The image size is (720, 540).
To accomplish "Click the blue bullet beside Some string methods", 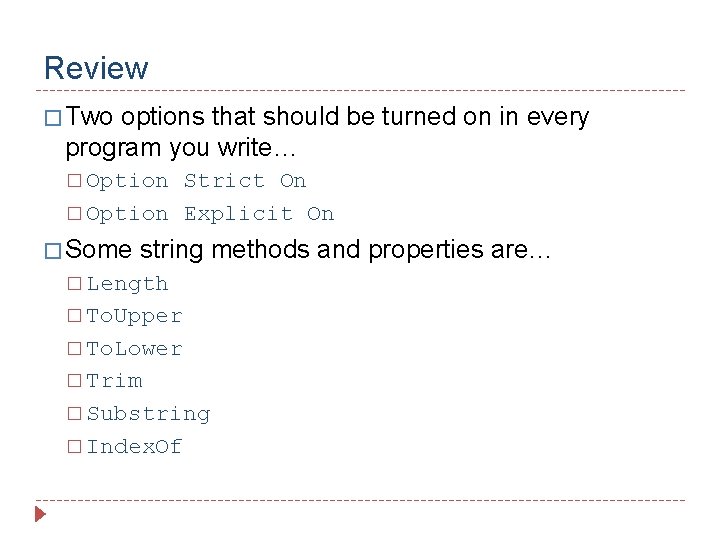I will pos(53,251).
